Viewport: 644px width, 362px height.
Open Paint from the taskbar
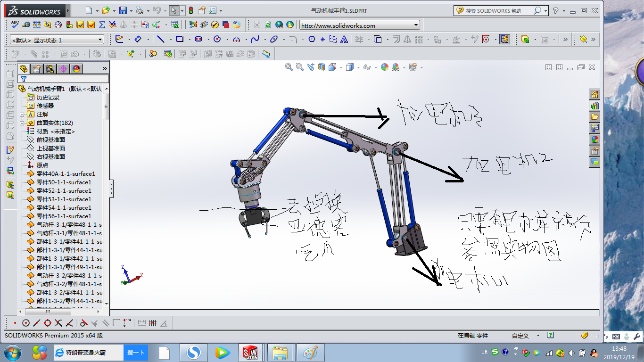pos(310,353)
